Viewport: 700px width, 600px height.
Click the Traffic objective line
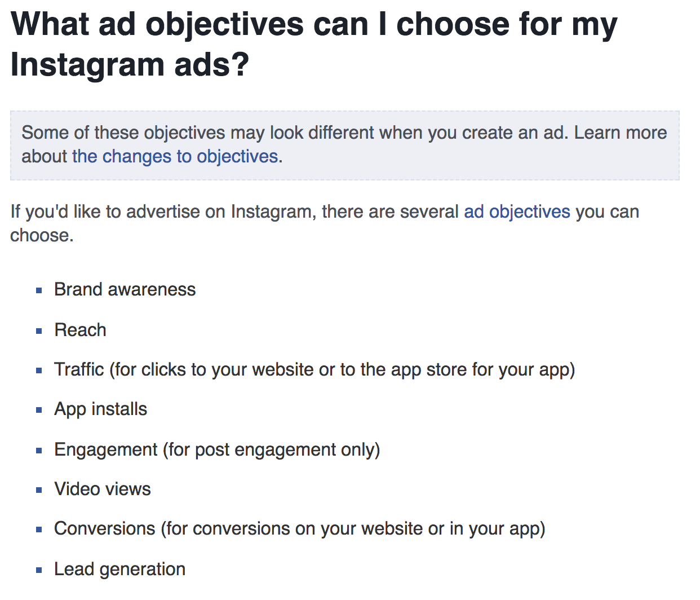(x=314, y=369)
